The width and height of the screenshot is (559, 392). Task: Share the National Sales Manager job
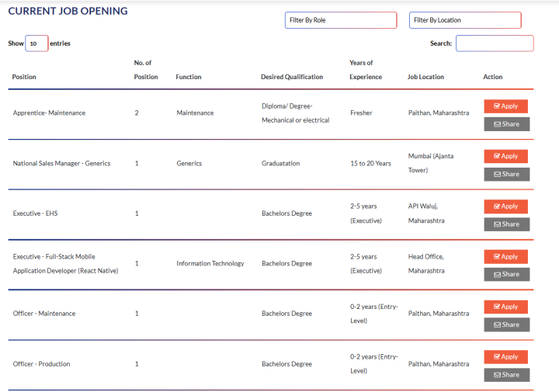pos(506,174)
